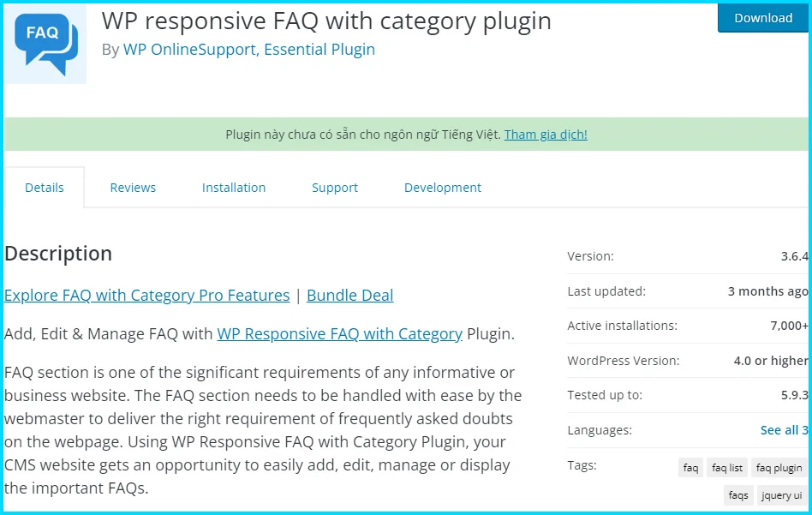Viewport: 812px width, 515px height.
Task: Open the Installation tab
Action: [234, 187]
